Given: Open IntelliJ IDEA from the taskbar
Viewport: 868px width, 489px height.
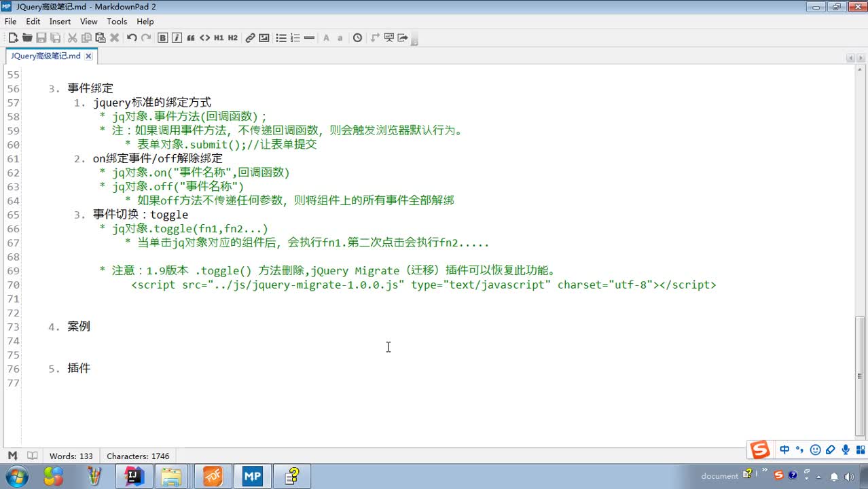Looking at the screenshot, I should point(134,476).
